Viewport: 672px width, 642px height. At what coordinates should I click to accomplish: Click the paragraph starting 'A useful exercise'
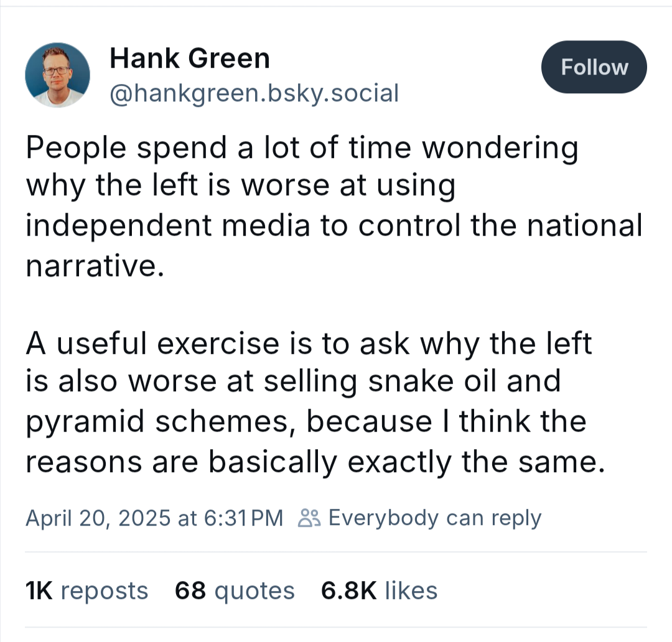[315, 402]
